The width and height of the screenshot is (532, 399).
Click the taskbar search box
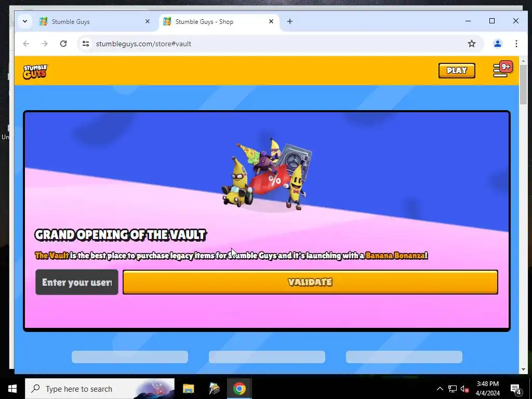coord(100,389)
